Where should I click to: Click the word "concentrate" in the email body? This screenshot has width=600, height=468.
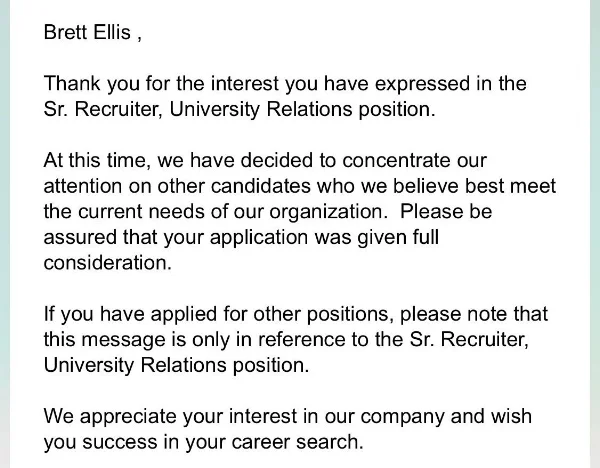(x=396, y=160)
